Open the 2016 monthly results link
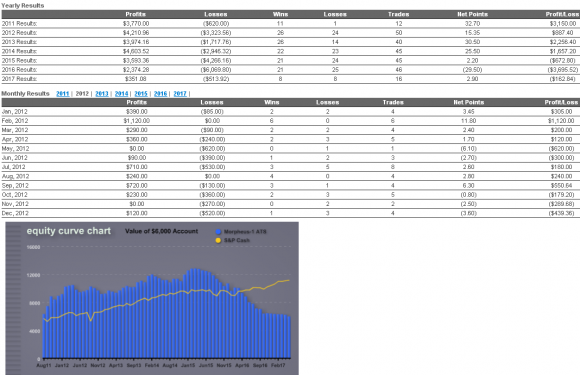Viewport: 580px width, 375px height. tap(161, 94)
